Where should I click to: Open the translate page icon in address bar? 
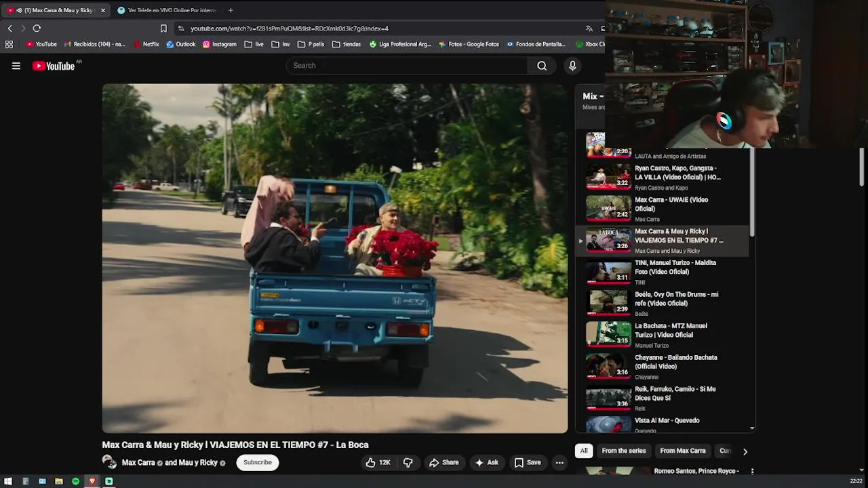point(589,28)
